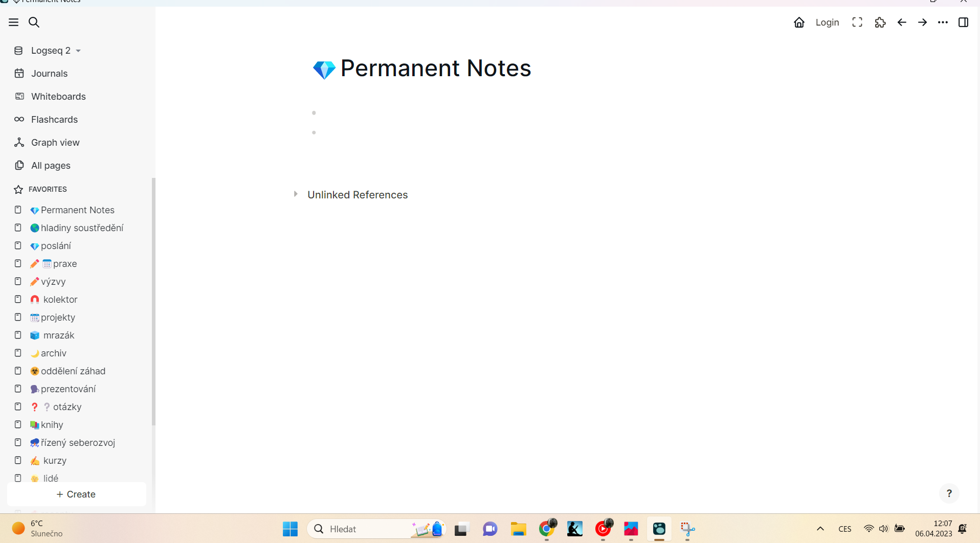The width and height of the screenshot is (980, 543).
Task: Open the three-dots more menu
Action: point(943,22)
